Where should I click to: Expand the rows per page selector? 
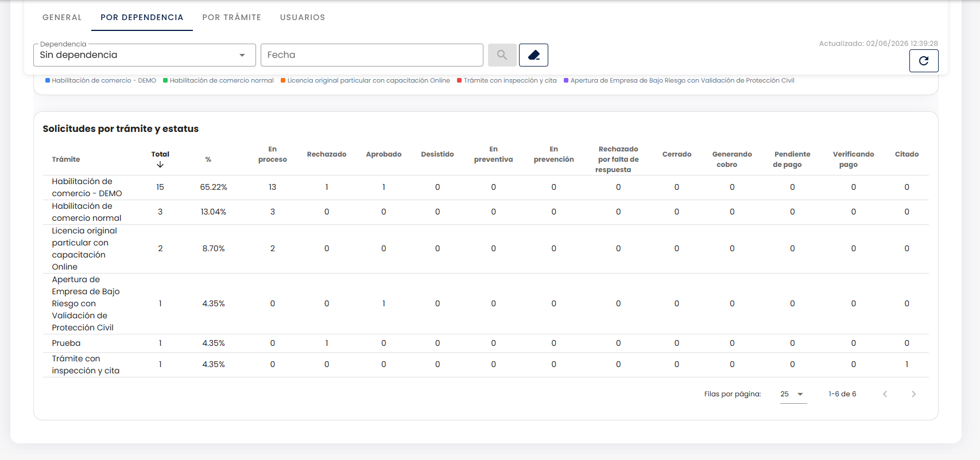pyautogui.click(x=793, y=394)
